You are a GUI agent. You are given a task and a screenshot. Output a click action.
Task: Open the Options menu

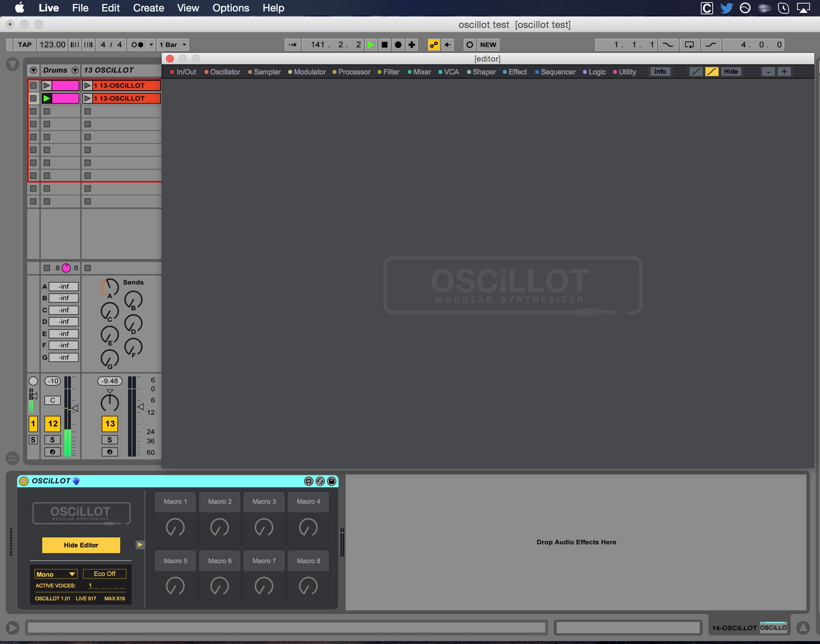(231, 8)
